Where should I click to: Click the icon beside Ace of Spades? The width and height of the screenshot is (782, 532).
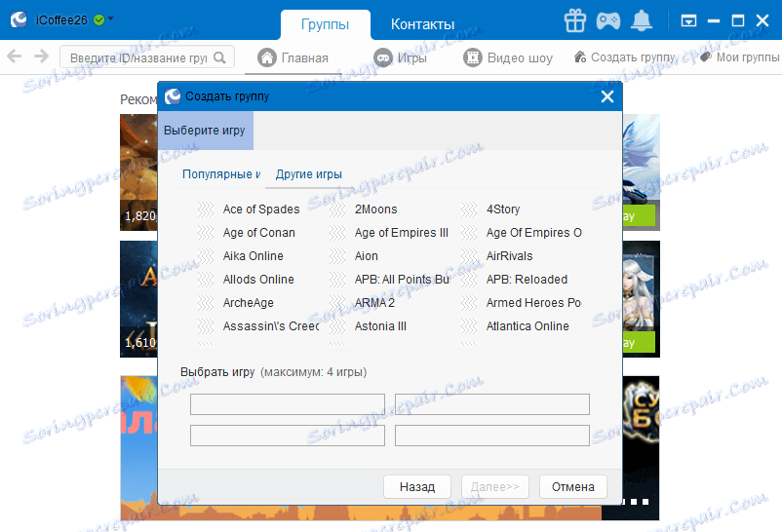[x=206, y=209]
